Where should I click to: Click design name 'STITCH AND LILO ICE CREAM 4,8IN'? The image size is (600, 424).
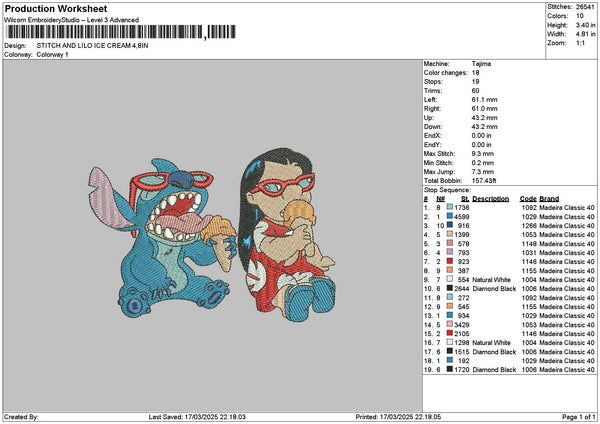tap(93, 46)
